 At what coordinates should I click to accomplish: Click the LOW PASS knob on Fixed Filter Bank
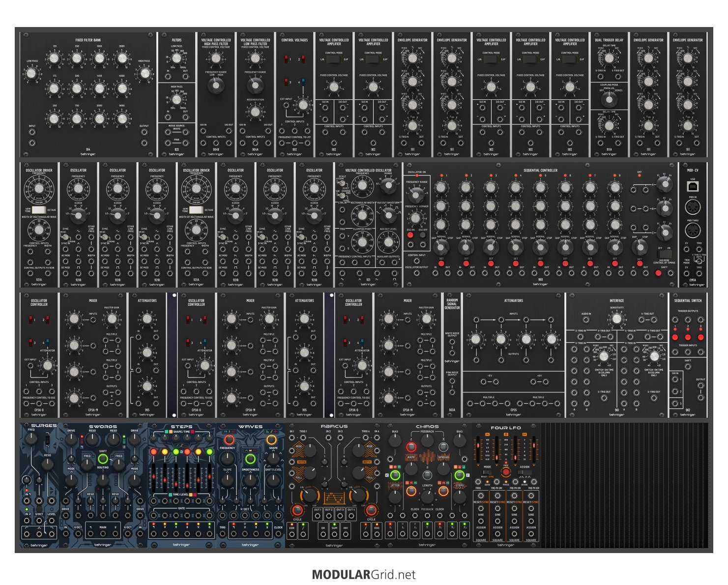coord(32,74)
